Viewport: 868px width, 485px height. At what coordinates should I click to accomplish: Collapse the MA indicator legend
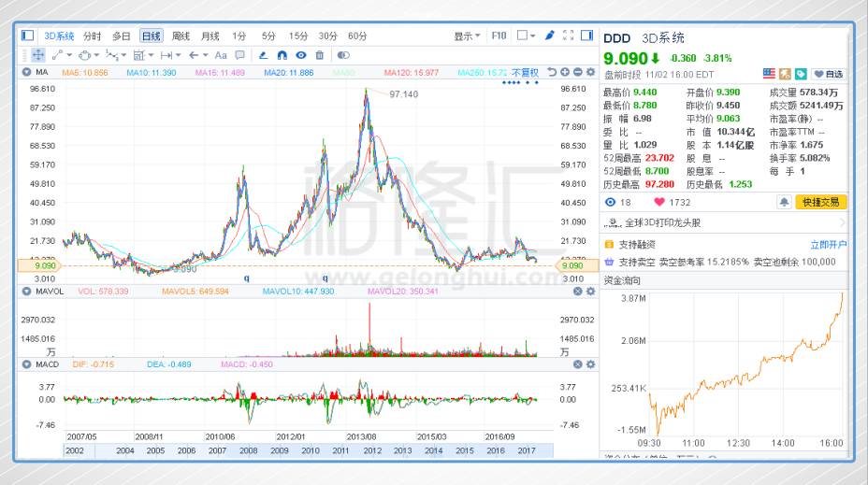tap(28, 72)
